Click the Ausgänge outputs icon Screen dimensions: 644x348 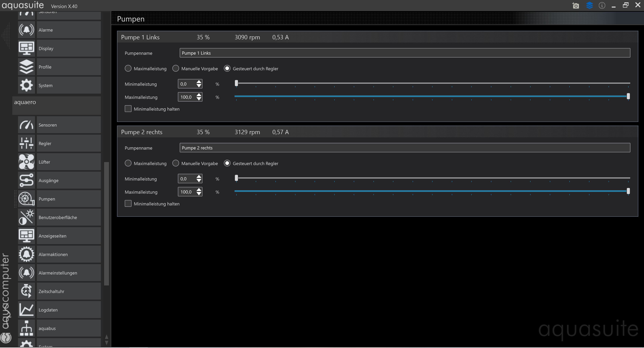[26, 180]
